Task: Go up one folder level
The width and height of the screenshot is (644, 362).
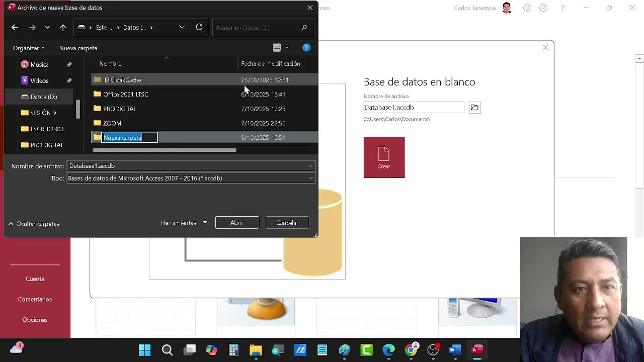Action: pos(63,28)
